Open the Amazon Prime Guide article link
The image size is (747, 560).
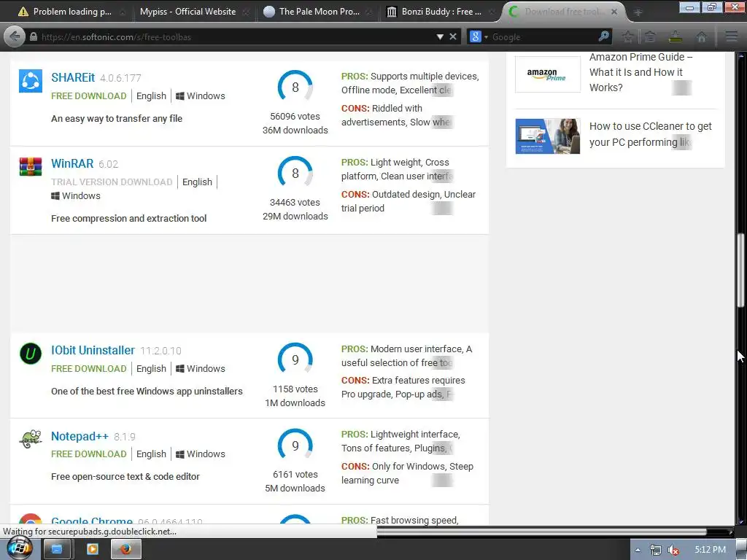click(640, 72)
